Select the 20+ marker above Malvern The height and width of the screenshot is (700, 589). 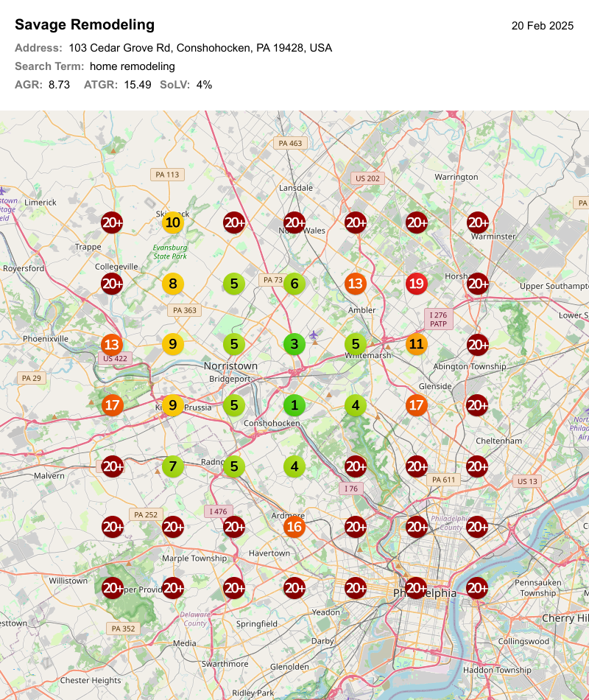[112, 466]
